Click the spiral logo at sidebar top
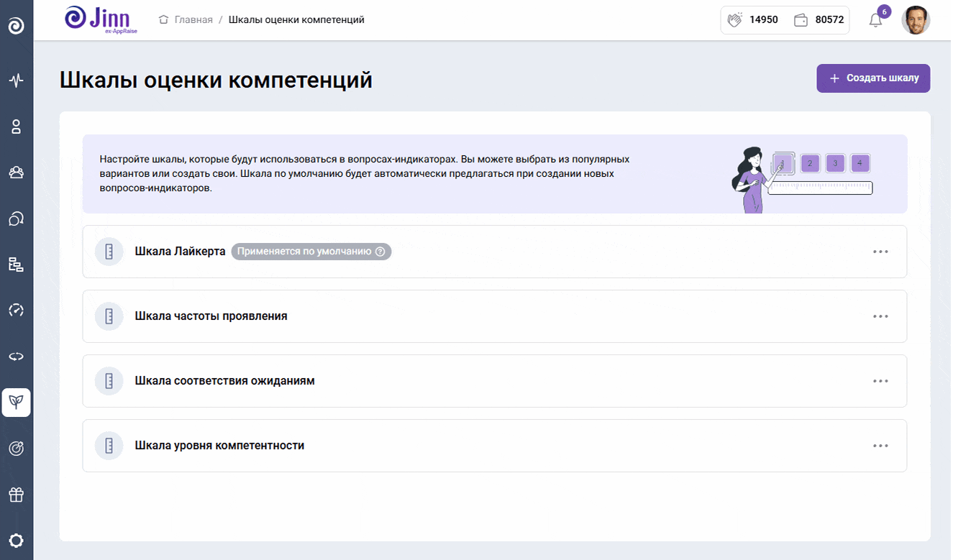 pyautogui.click(x=16, y=27)
